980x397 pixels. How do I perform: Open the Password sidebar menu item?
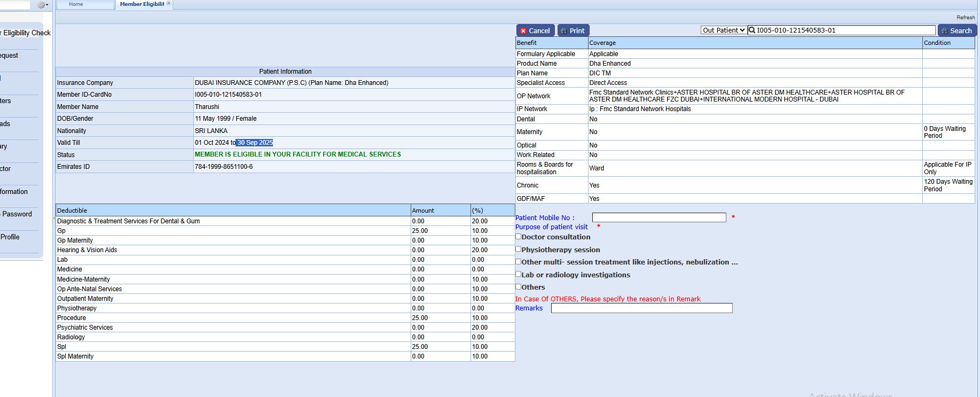click(x=17, y=214)
